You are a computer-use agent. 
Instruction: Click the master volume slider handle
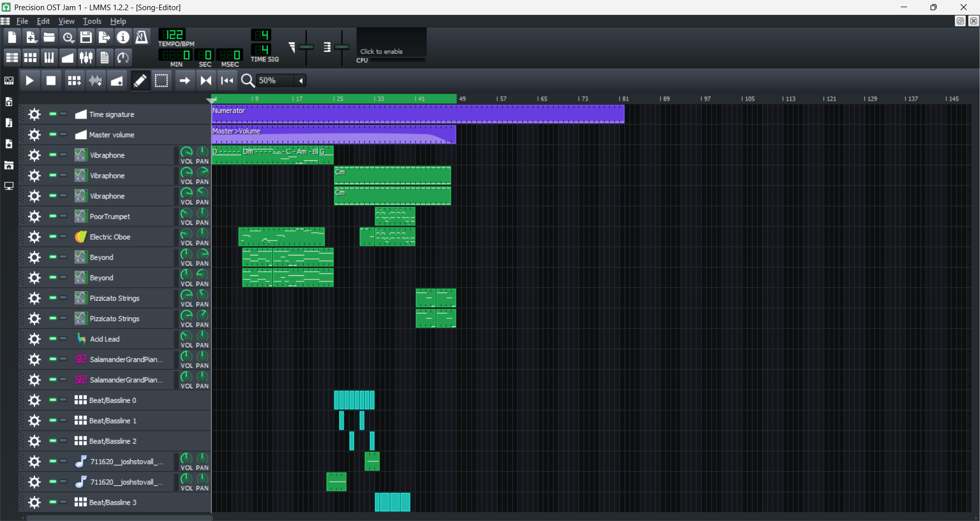point(306,47)
